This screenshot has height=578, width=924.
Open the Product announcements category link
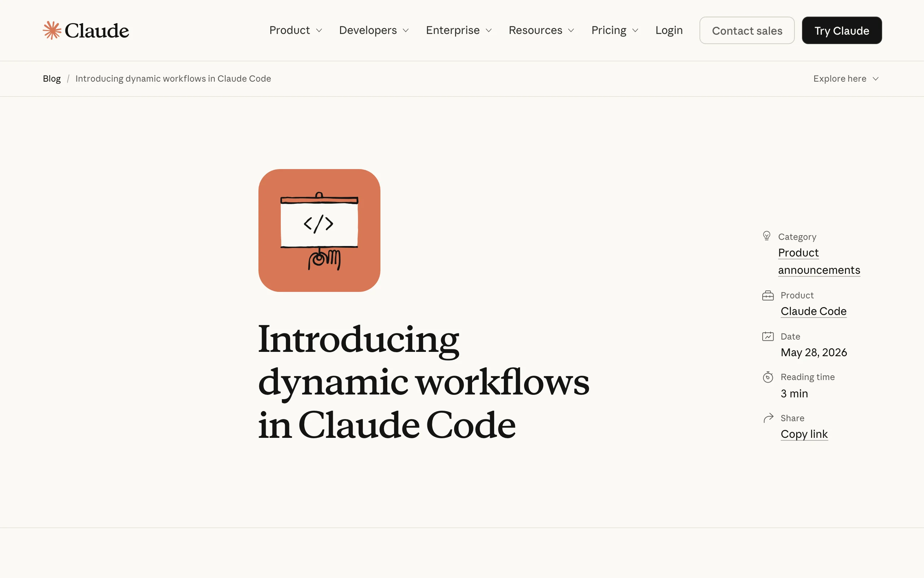tap(819, 262)
